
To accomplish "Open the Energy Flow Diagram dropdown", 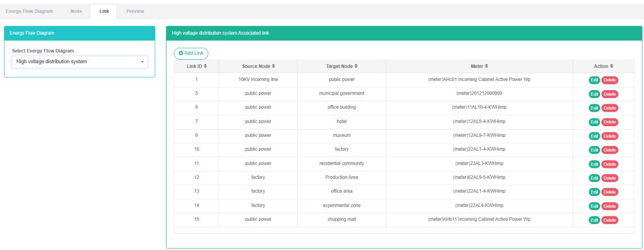I will click(x=79, y=61).
